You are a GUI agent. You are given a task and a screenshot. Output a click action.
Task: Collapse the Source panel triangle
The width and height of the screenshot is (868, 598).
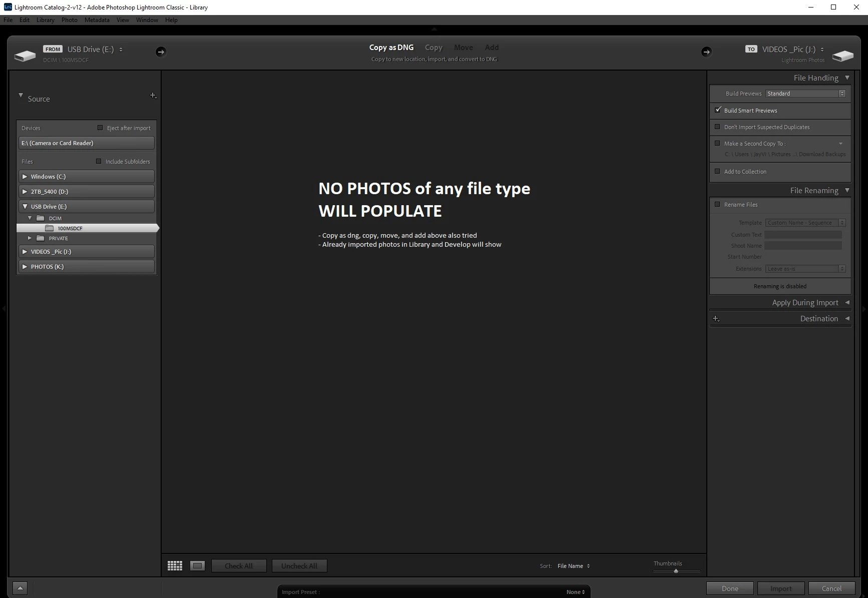pyautogui.click(x=21, y=95)
